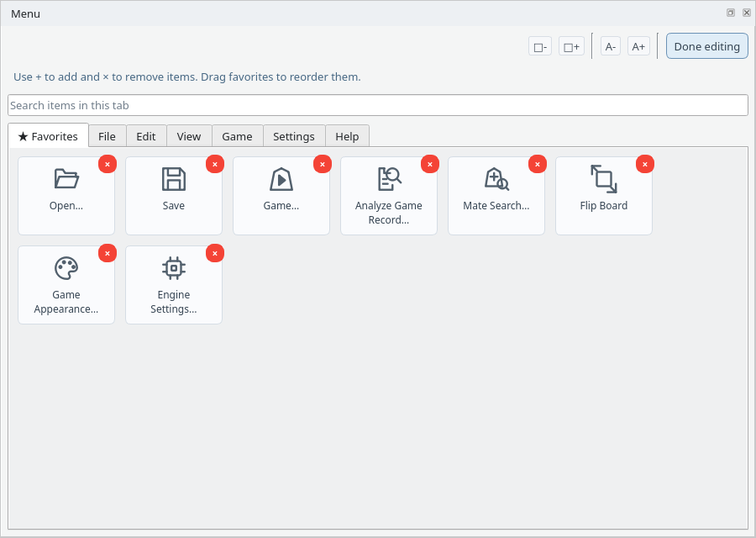
Task: Open the Help tab
Action: 347,136
